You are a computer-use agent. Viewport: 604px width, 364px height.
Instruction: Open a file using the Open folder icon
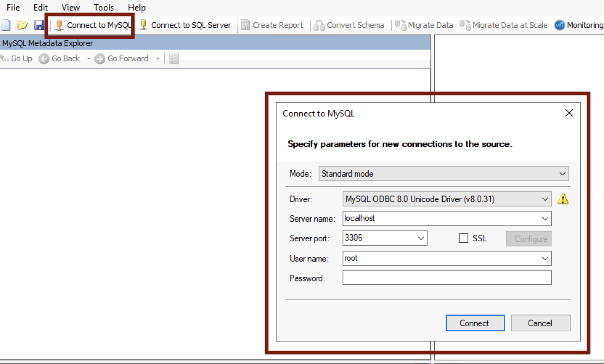point(22,25)
